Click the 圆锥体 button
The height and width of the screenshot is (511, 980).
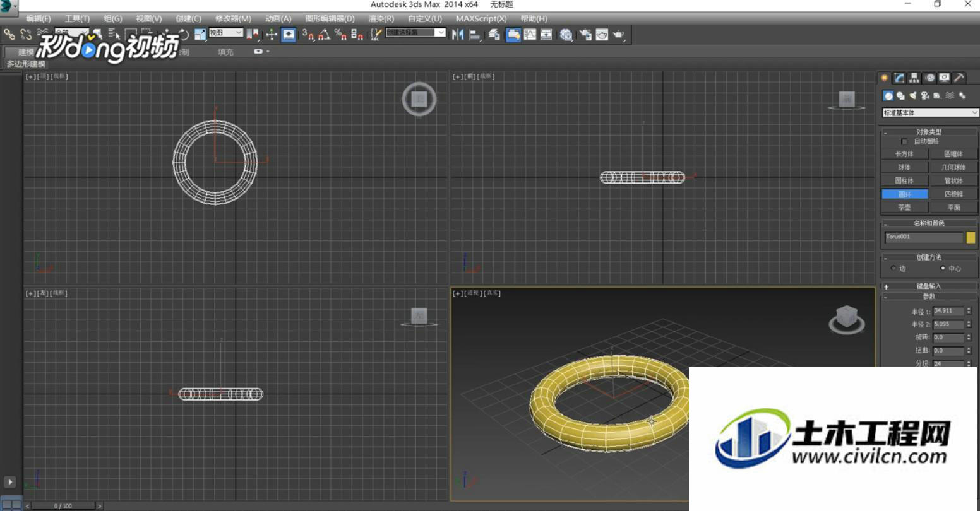pyautogui.click(x=954, y=154)
